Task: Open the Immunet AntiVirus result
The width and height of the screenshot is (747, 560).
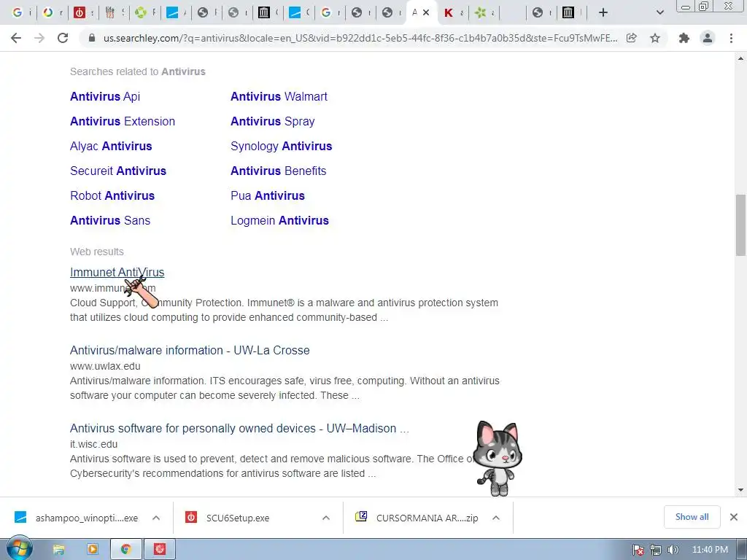Action: pyautogui.click(x=117, y=272)
